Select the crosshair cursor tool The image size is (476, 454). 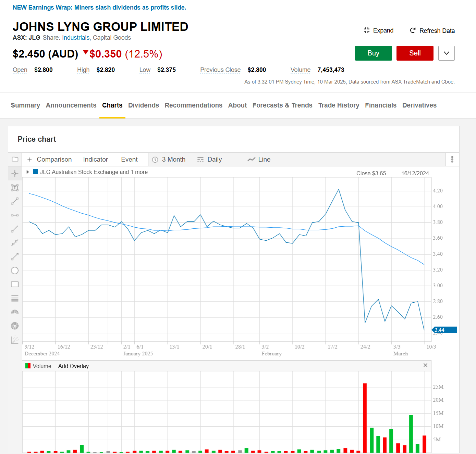coord(15,174)
